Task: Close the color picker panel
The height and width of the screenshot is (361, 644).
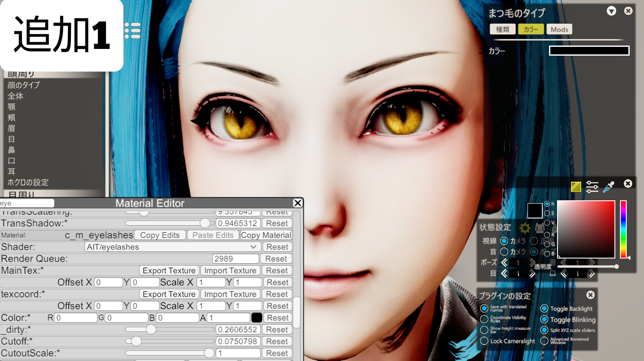Action: (x=628, y=183)
